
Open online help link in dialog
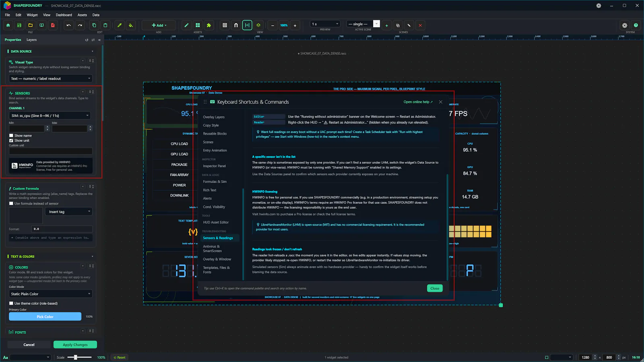tap(418, 102)
